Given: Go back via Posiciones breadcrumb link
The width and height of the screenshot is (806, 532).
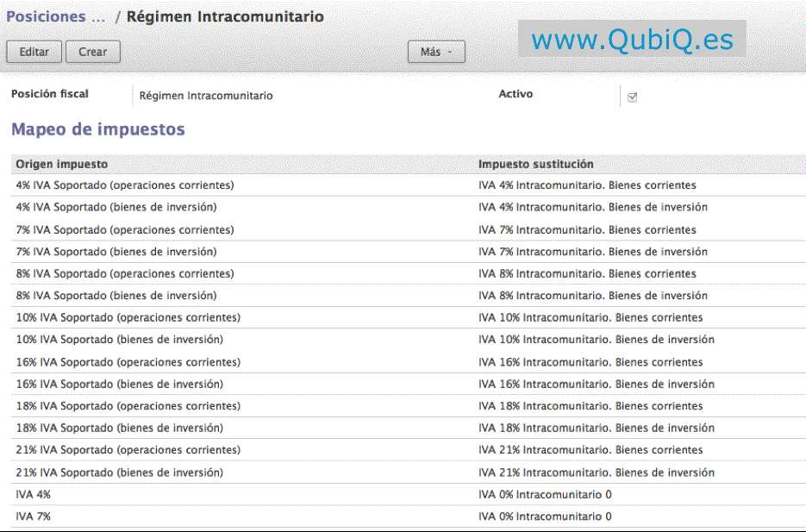Looking at the screenshot, I should pos(56,16).
